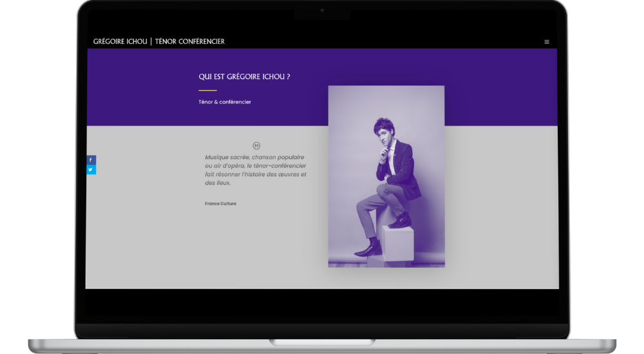Screen dimensions: 644x354
Task: Click the laptop webcam at the top bezel
Action: coord(322,10)
